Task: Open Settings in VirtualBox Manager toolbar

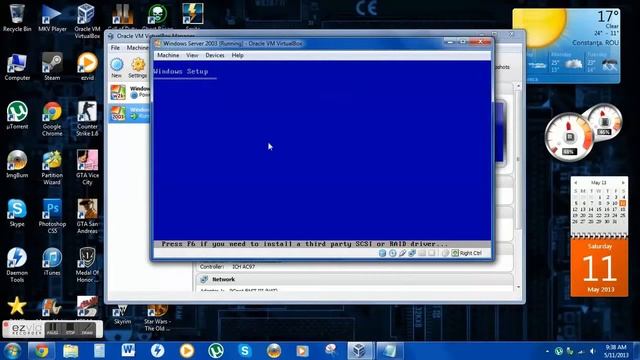Action: coord(138,68)
